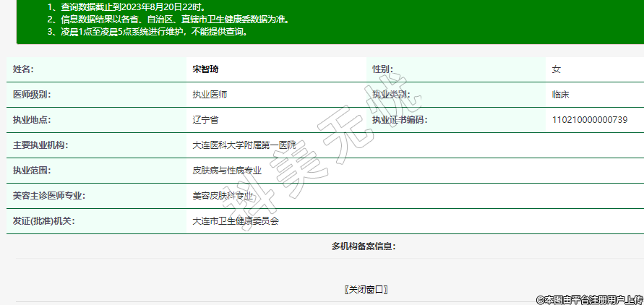
Task: Click the gender value 女
Action: 556,69
